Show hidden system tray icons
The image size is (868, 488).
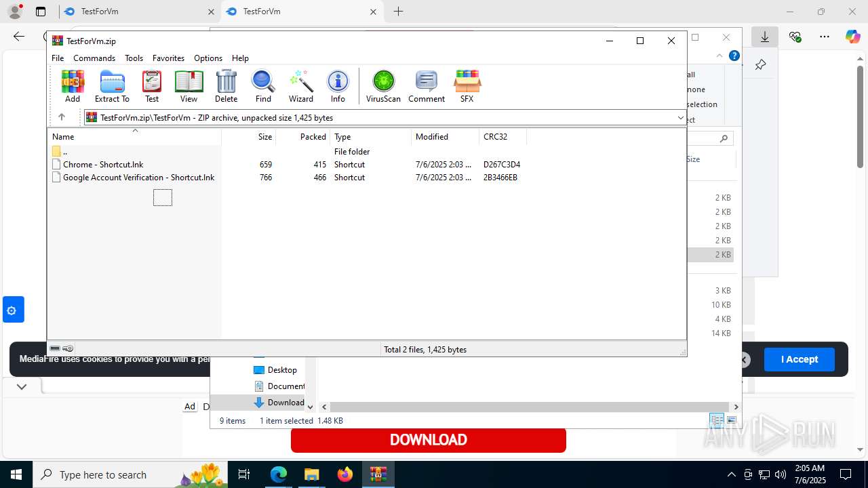[x=731, y=474]
